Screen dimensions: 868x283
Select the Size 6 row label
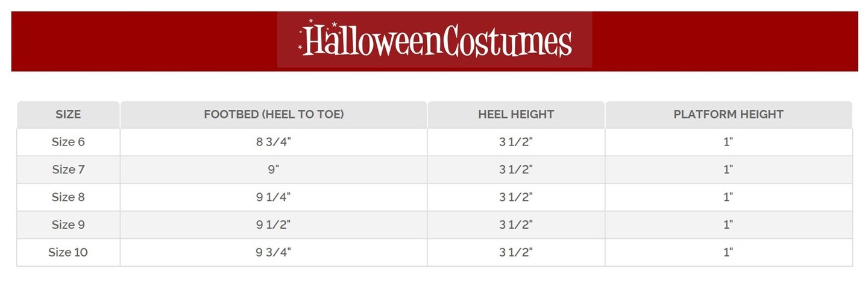[68, 142]
